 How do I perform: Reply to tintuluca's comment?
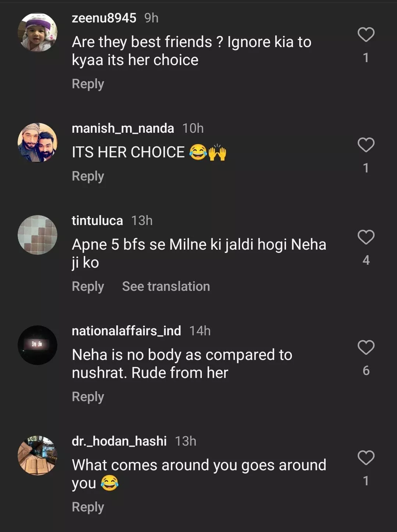(x=88, y=286)
